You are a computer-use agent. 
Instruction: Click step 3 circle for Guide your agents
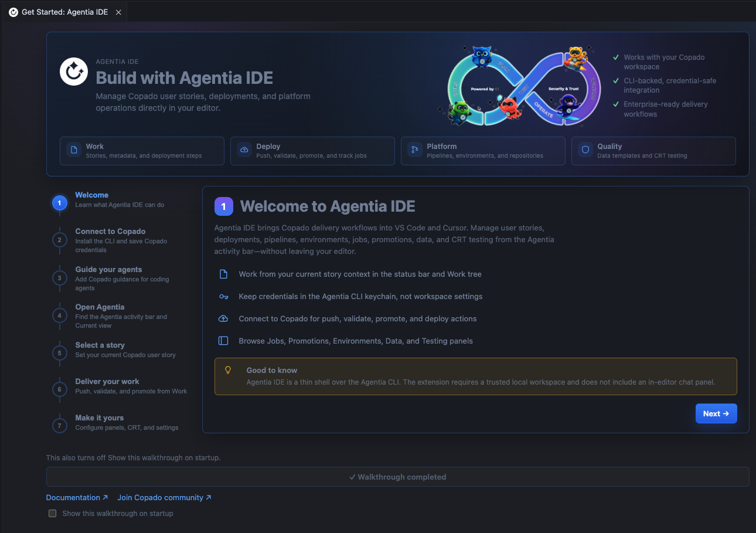(59, 277)
